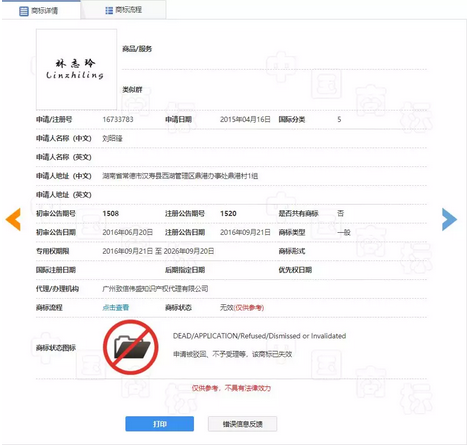Click the 商标类型 value 一般
Screen dimensions: 467x448
pos(344,232)
